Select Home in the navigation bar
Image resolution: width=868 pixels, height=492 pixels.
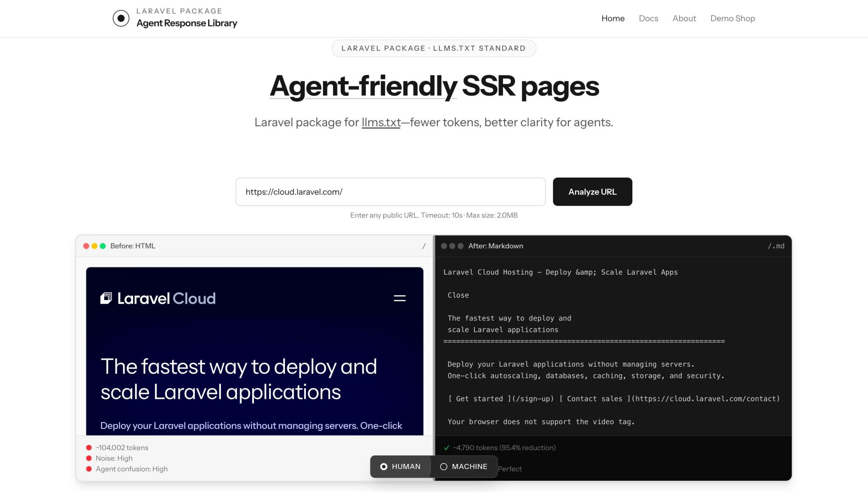coord(613,18)
